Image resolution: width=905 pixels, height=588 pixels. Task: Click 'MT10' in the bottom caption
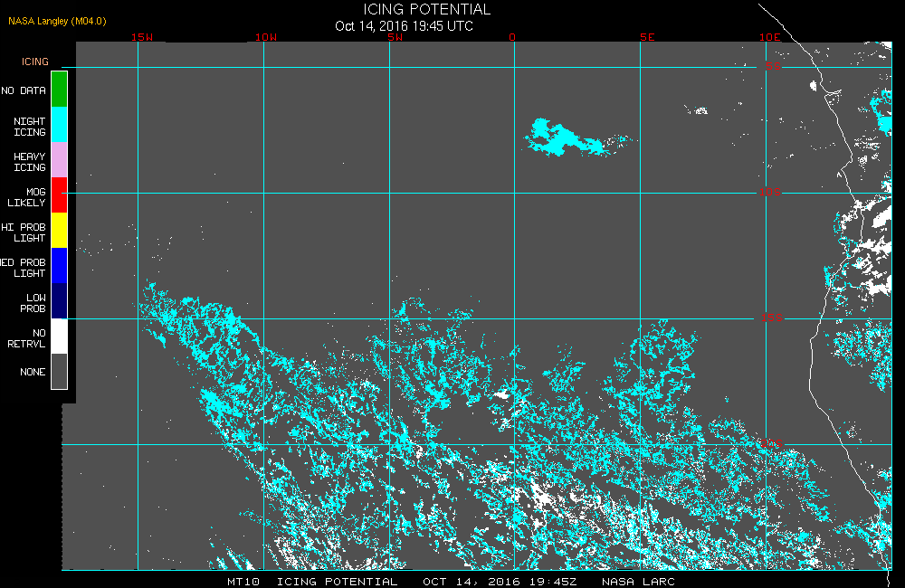pos(243,582)
